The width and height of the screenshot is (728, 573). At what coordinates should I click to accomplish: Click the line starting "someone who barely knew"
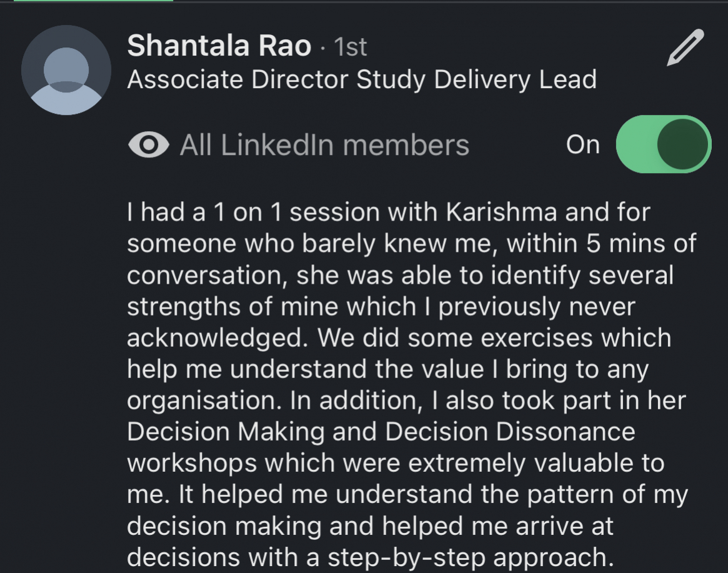[411, 244]
